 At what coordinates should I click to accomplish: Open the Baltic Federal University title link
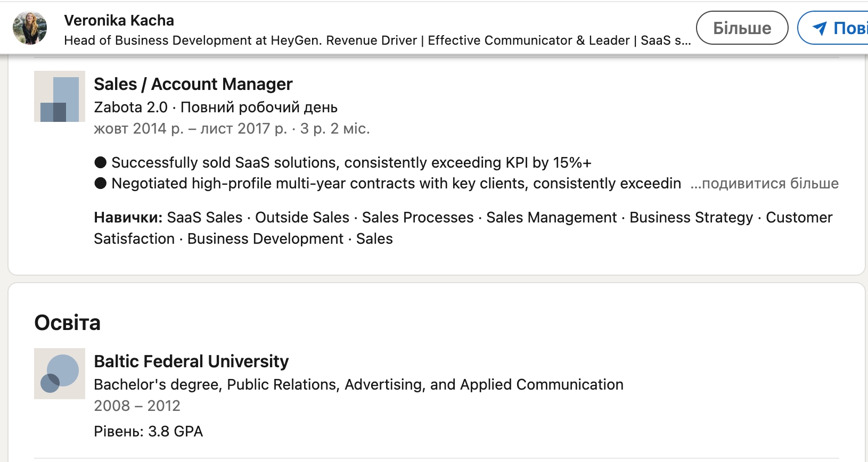[x=191, y=361]
